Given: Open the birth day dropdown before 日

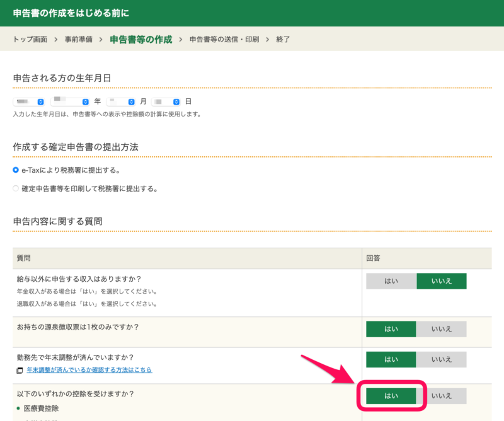Looking at the screenshot, I should 166,101.
